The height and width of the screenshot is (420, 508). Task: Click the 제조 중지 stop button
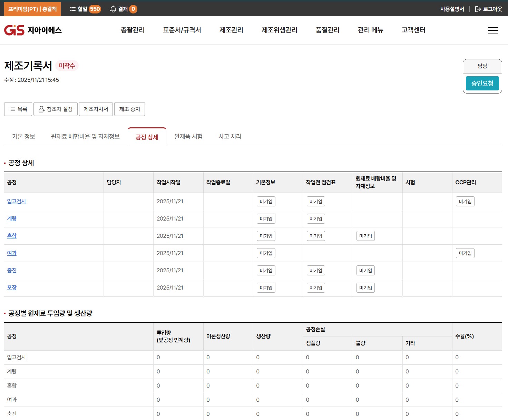(x=130, y=109)
